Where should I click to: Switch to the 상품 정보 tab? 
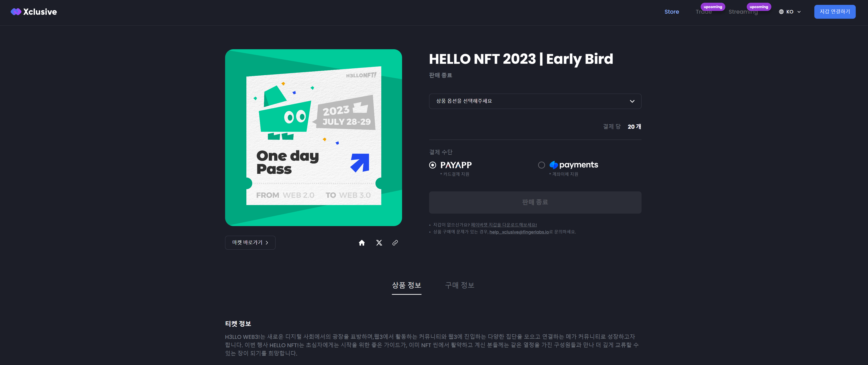(406, 285)
